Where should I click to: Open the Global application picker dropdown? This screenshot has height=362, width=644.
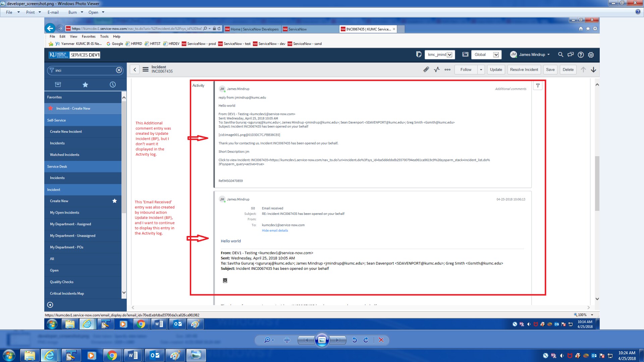486,54
